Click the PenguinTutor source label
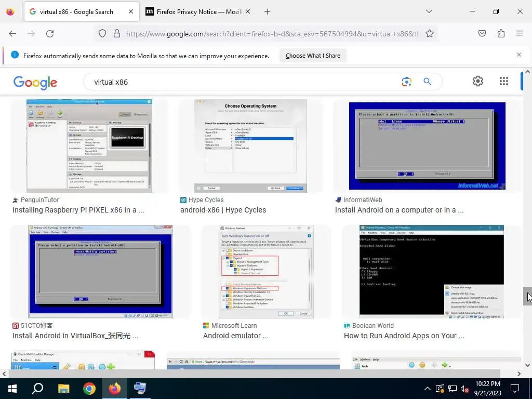532x399 pixels. pyautogui.click(x=39, y=200)
